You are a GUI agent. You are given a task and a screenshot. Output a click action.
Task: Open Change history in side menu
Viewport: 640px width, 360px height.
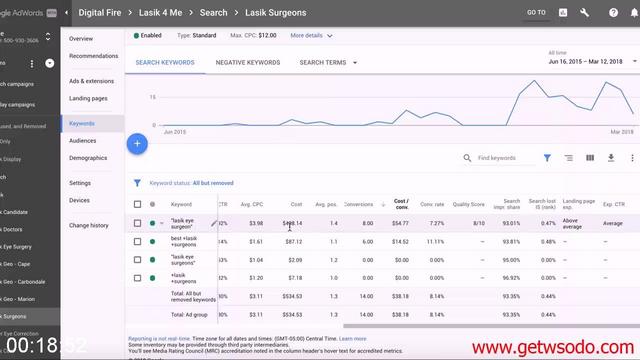(x=89, y=225)
